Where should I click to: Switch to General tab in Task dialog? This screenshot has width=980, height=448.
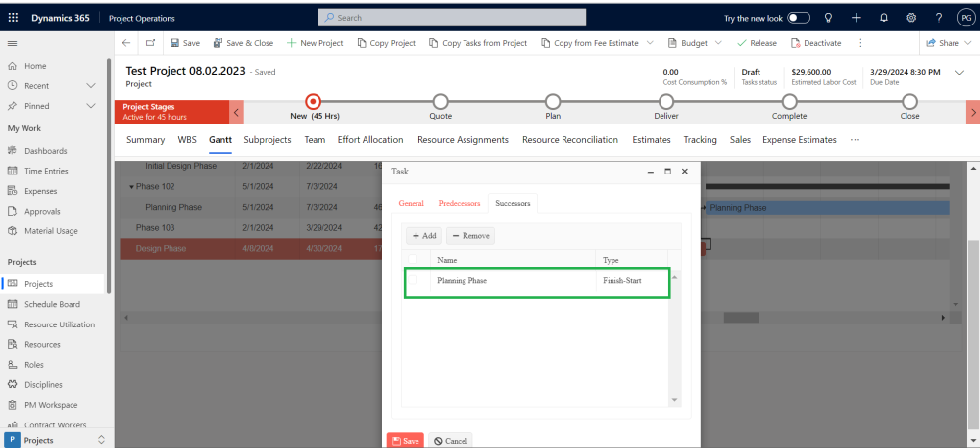411,203
